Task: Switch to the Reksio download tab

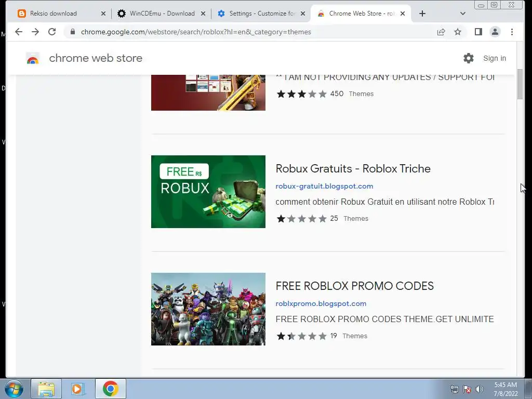Action: (x=62, y=14)
